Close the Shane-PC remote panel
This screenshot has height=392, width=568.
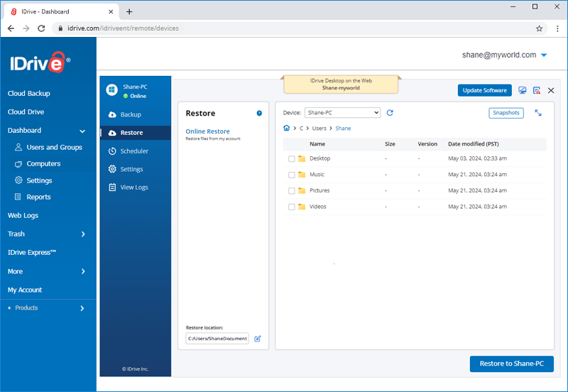point(551,91)
